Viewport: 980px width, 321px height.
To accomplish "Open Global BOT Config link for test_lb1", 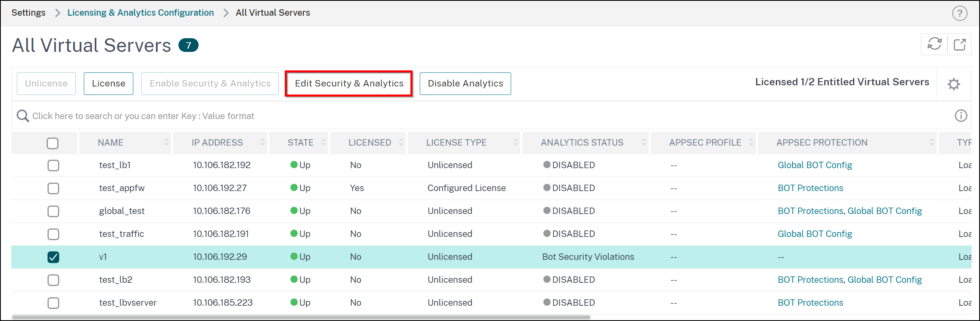I will tap(815, 165).
